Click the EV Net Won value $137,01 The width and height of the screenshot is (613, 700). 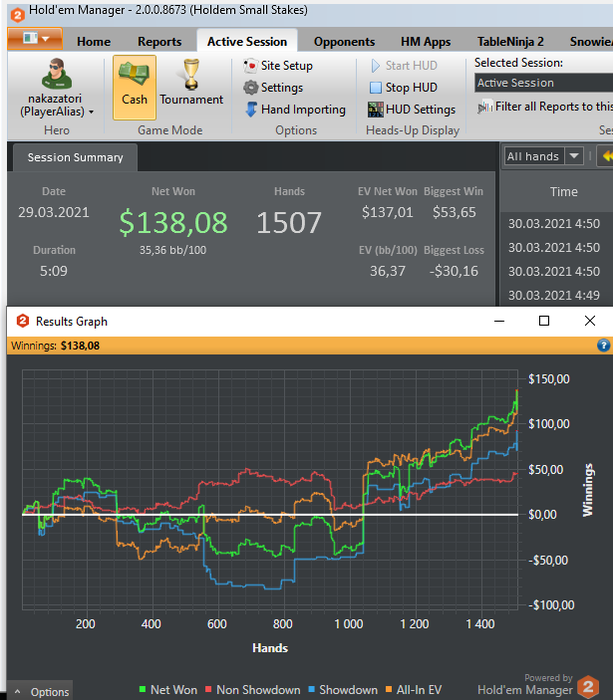coord(387,212)
